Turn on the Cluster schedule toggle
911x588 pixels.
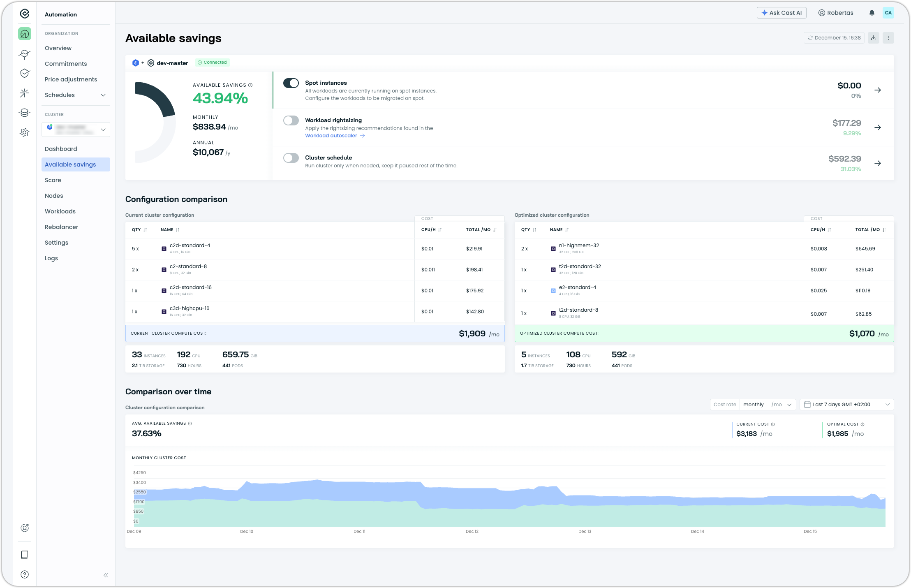point(291,158)
